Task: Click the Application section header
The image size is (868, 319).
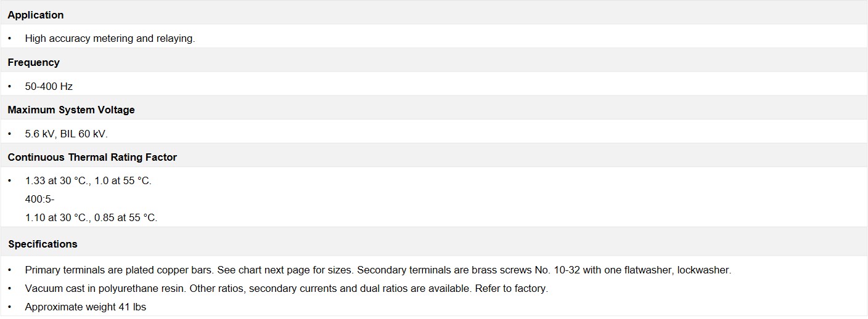Action: pos(36,15)
